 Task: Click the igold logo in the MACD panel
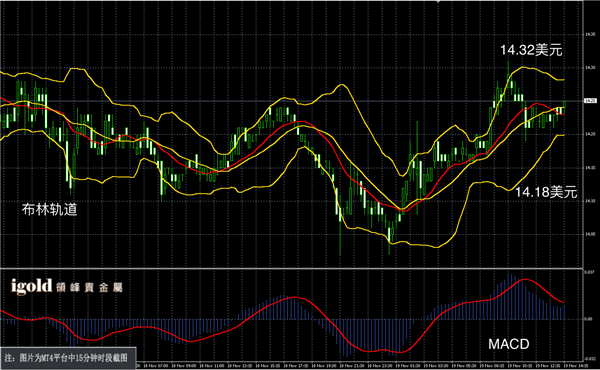coord(31,286)
